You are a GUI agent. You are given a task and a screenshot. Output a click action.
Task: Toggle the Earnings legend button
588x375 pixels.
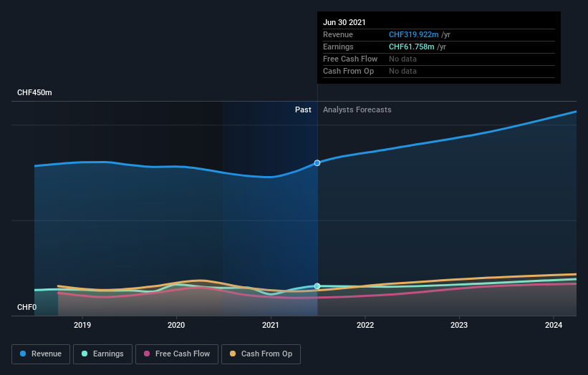click(102, 354)
